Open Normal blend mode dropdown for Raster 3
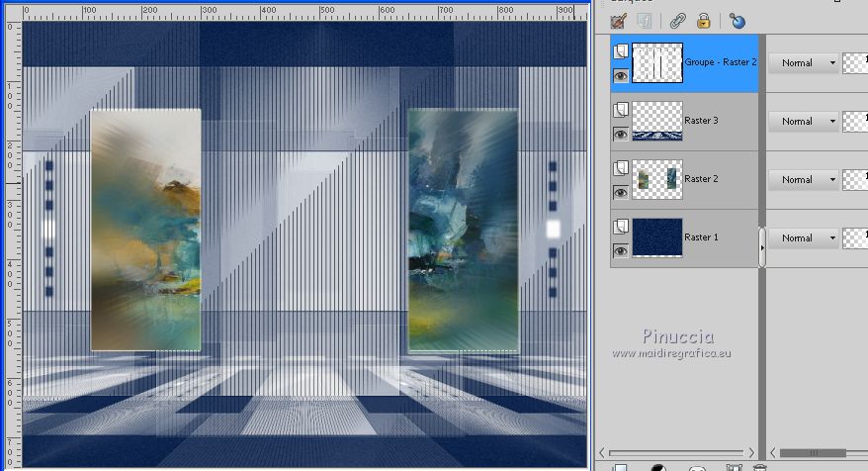 (x=803, y=122)
